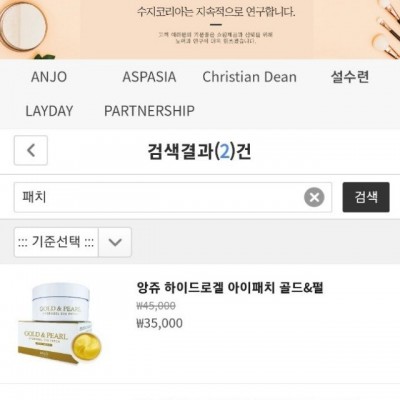The width and height of the screenshot is (400, 400).
Task: Open the LAYDAY brand category
Action: click(49, 111)
